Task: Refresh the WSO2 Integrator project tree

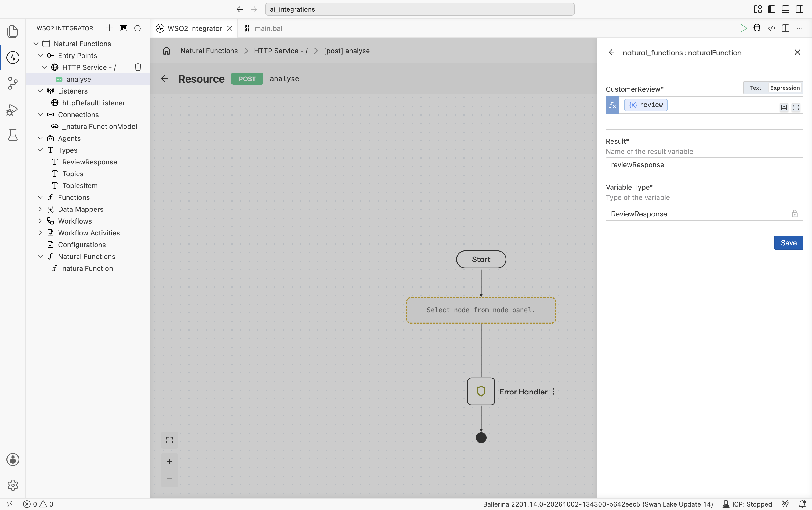Action: 137,28
